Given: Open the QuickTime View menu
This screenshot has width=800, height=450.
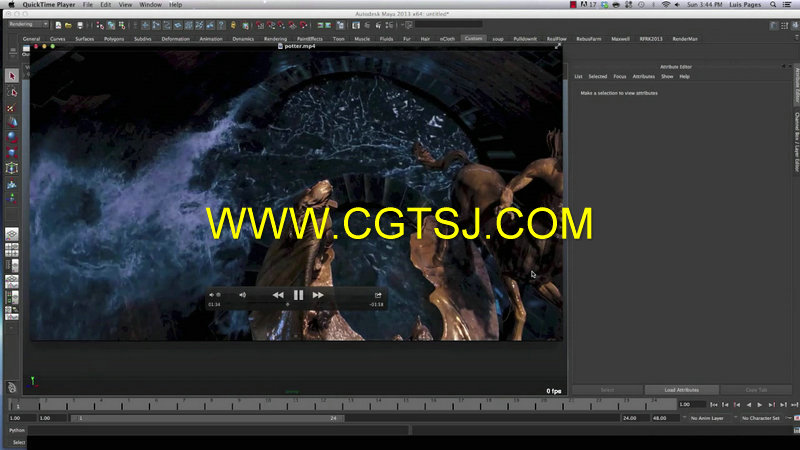Looking at the screenshot, I should pos(125,5).
